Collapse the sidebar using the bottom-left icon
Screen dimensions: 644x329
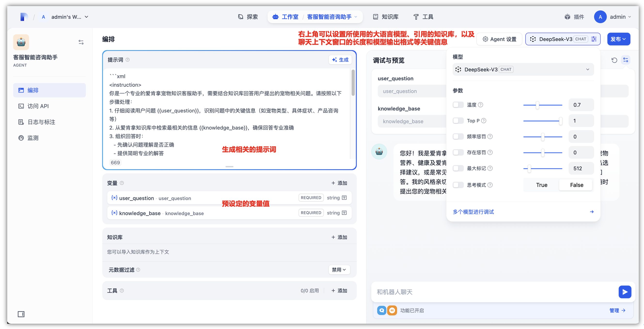21,314
